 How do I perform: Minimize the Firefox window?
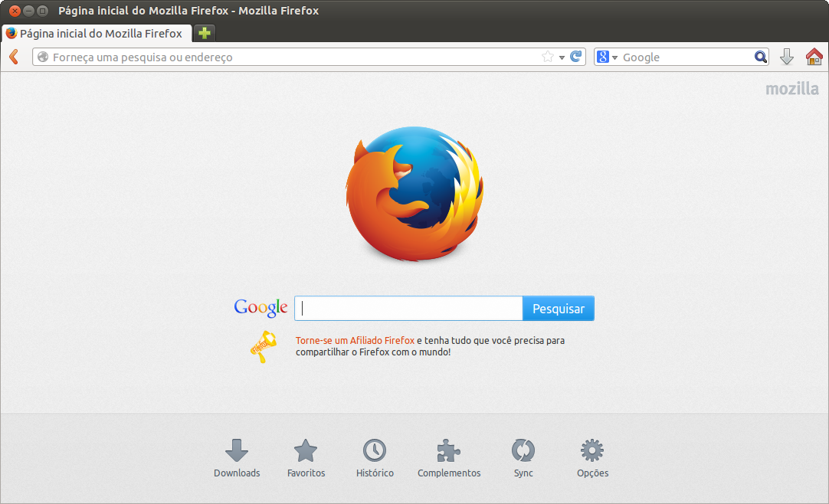[28, 11]
